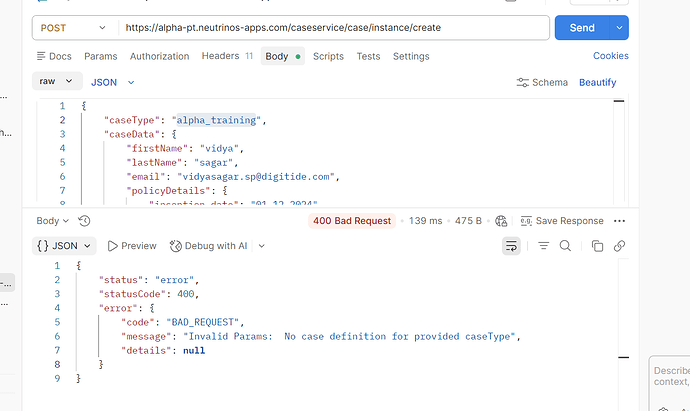Click the 400 Bad Request status badge

point(352,221)
